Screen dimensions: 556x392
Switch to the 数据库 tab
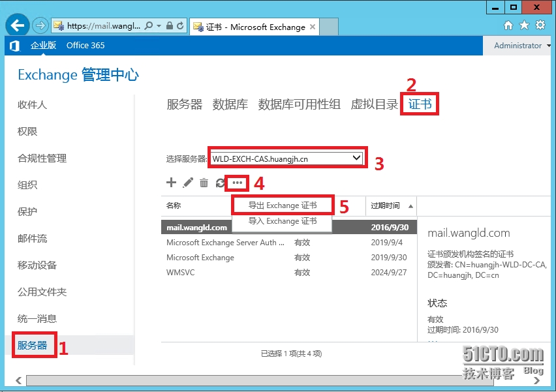pos(230,104)
